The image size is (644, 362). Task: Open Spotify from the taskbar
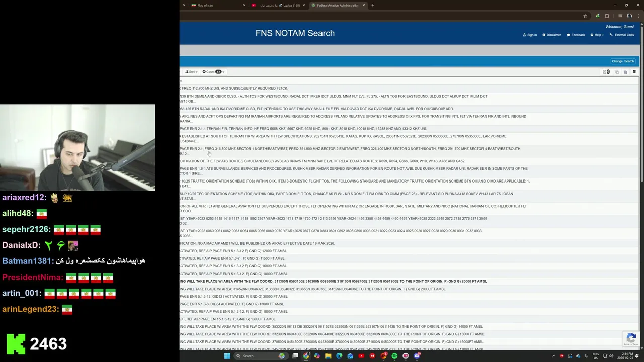pos(394,356)
